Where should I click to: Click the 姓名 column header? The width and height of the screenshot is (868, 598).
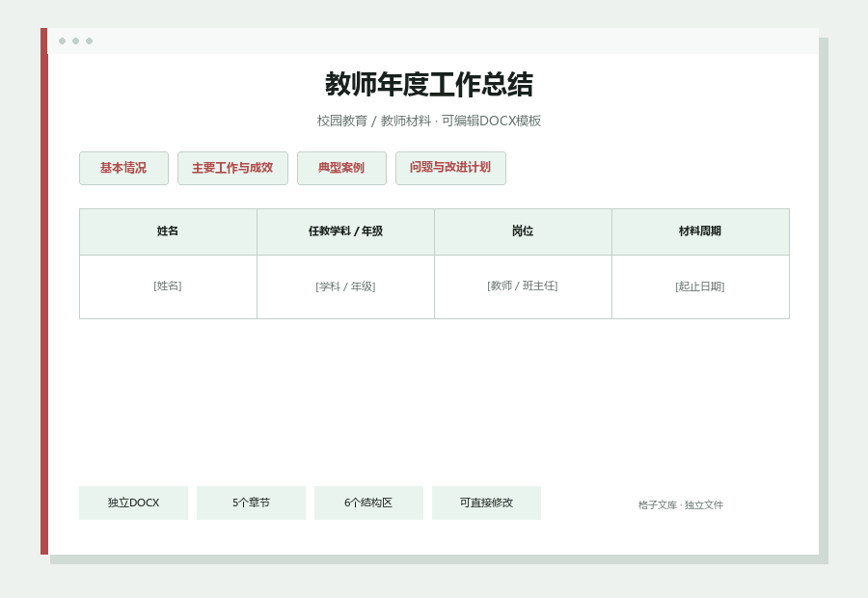pos(168,231)
